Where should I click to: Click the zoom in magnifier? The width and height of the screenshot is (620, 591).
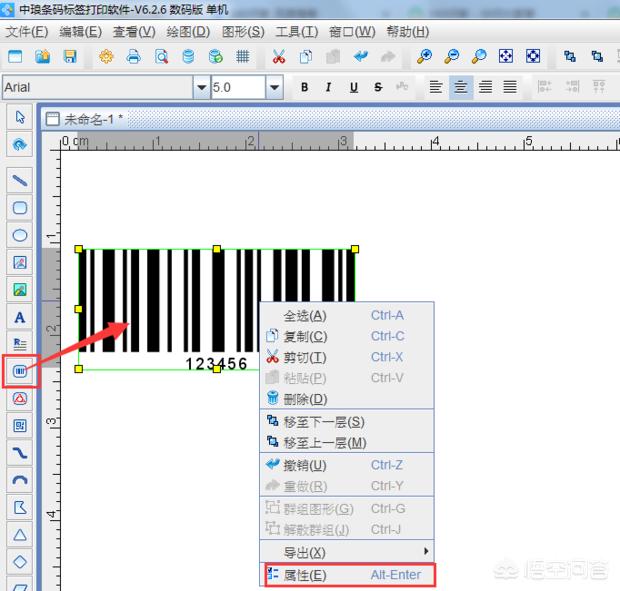pyautogui.click(x=424, y=57)
